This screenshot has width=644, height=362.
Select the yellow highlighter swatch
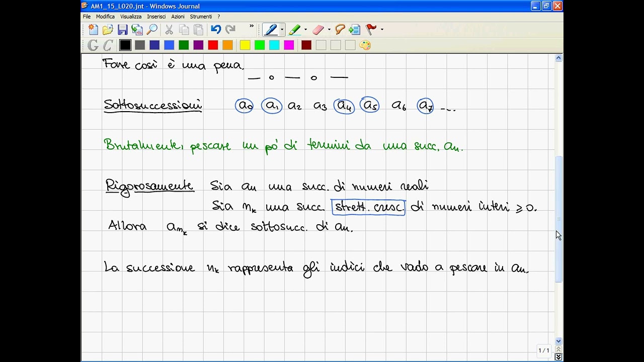(x=245, y=45)
